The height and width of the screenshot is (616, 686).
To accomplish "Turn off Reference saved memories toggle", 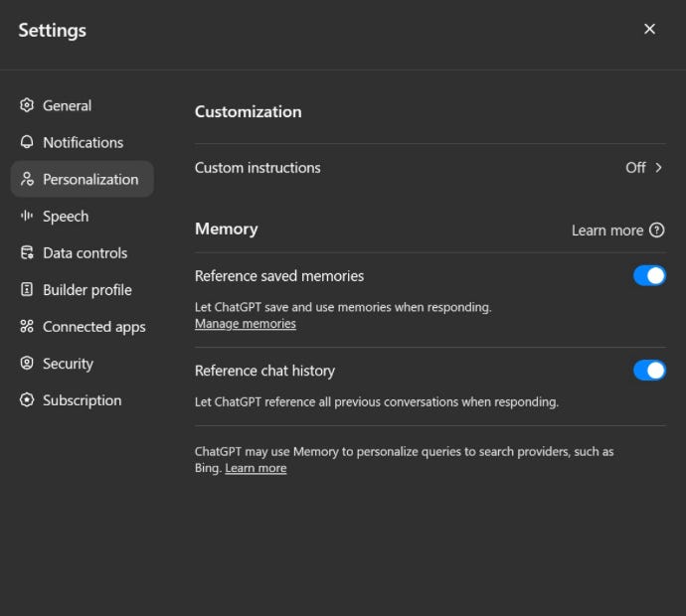I will tap(649, 276).
